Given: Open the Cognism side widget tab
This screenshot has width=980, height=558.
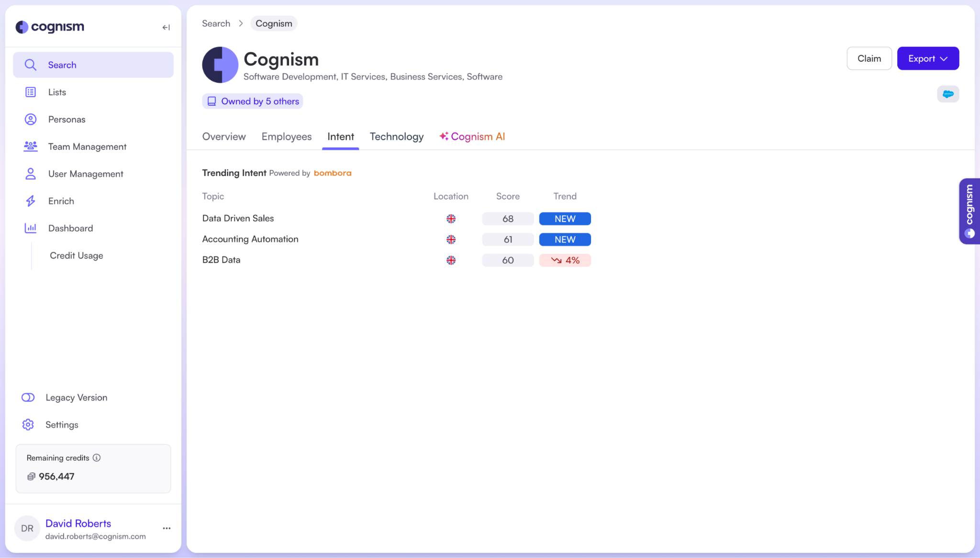Looking at the screenshot, I should pyautogui.click(x=969, y=211).
